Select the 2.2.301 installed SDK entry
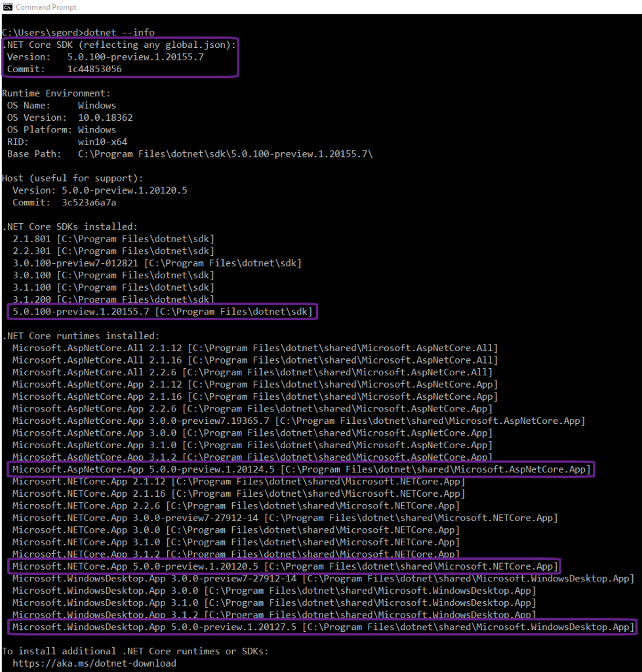Screen dimensions: 642x672 point(113,251)
